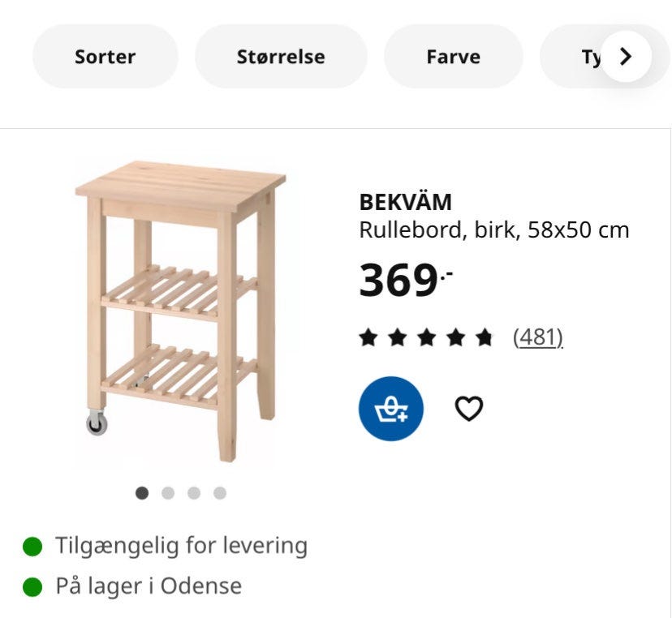Viewport: 672px width, 618px height.
Task: Switch to the second product image dot
Action: click(x=168, y=493)
